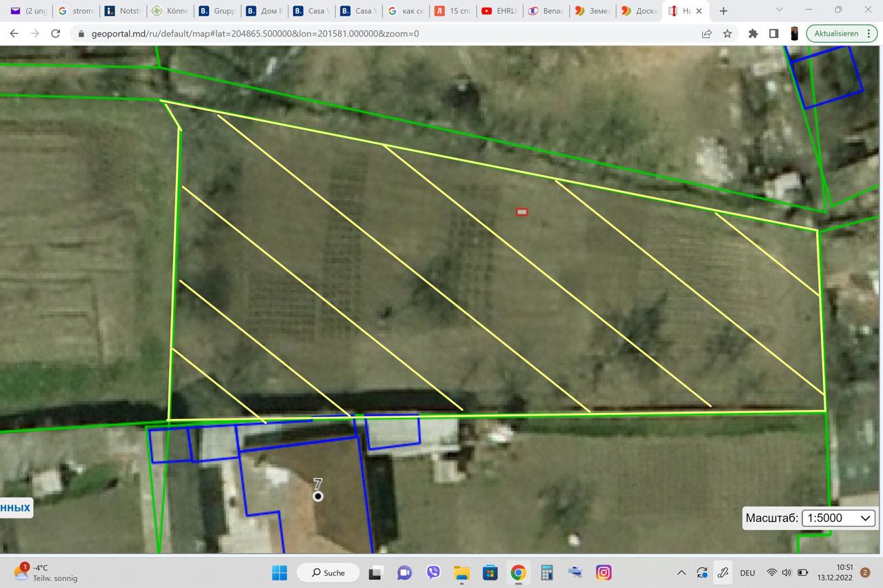
Task: Go back using the back arrow
Action: pos(14,34)
